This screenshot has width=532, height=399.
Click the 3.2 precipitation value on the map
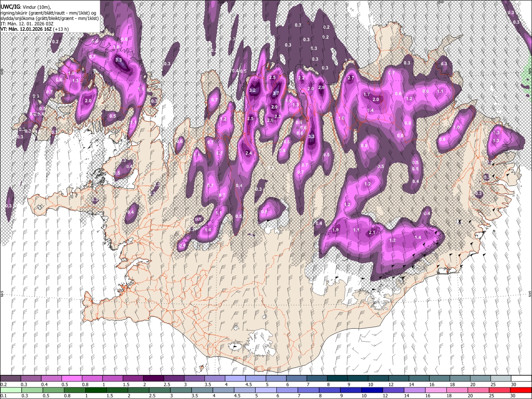pos(252,90)
